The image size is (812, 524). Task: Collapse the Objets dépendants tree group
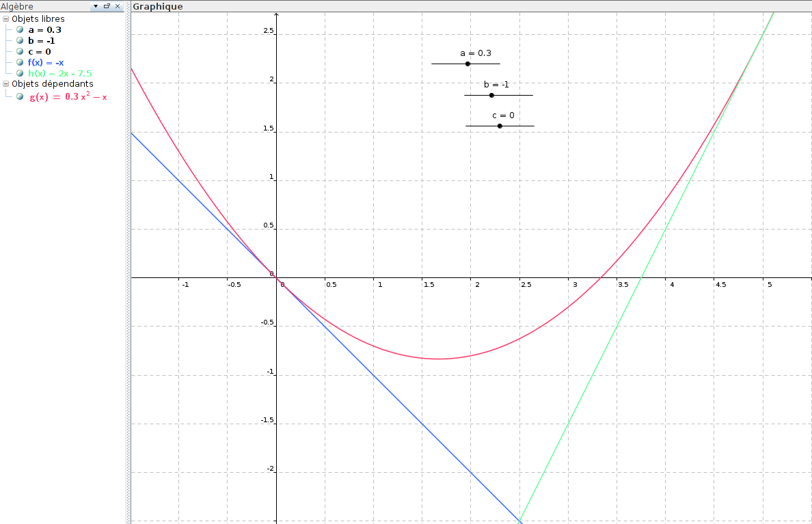pyautogui.click(x=6, y=84)
